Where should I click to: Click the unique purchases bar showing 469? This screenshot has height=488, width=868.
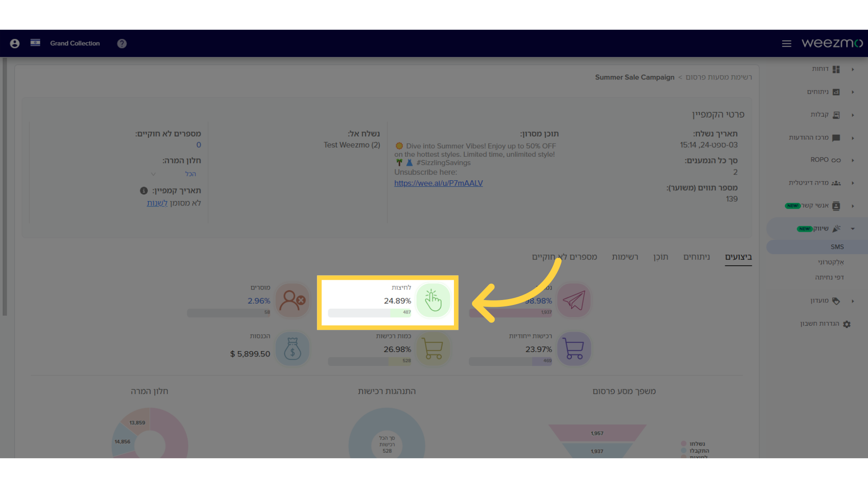point(510,361)
